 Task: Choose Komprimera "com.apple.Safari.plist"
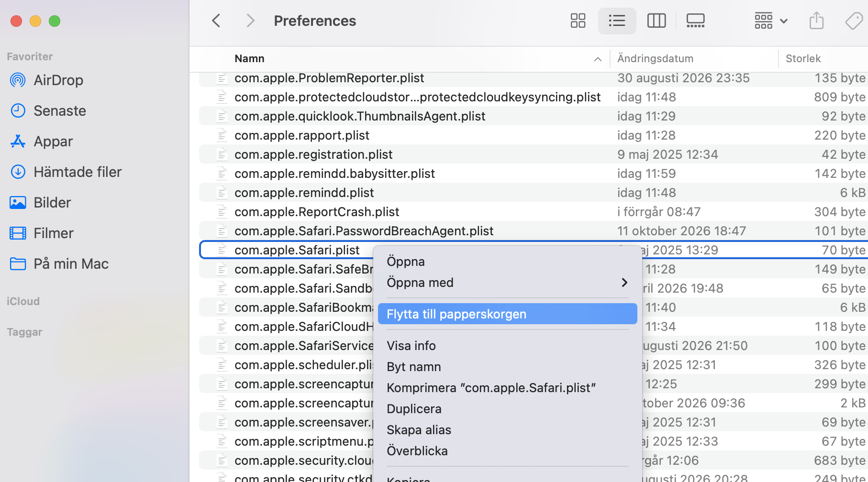507,388
